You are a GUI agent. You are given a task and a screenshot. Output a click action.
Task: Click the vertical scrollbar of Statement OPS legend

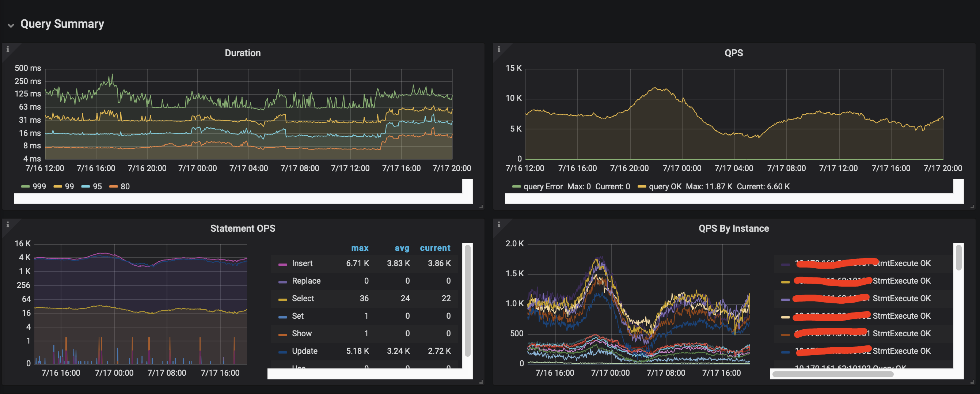(x=468, y=301)
